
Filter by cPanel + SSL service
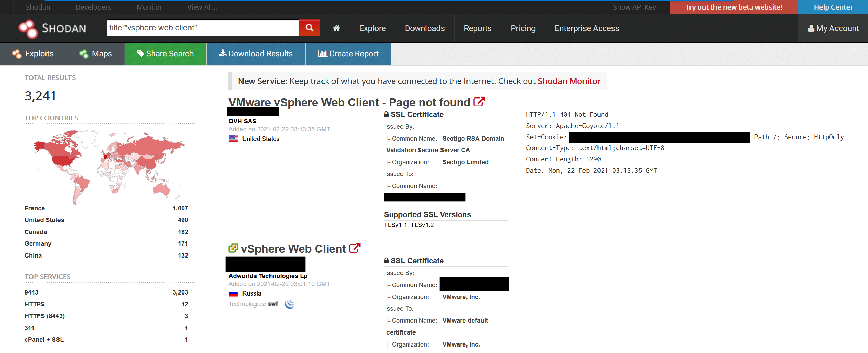tap(44, 340)
